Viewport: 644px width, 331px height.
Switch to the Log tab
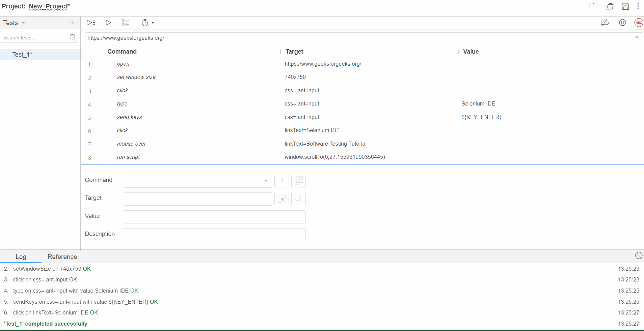[x=21, y=257]
